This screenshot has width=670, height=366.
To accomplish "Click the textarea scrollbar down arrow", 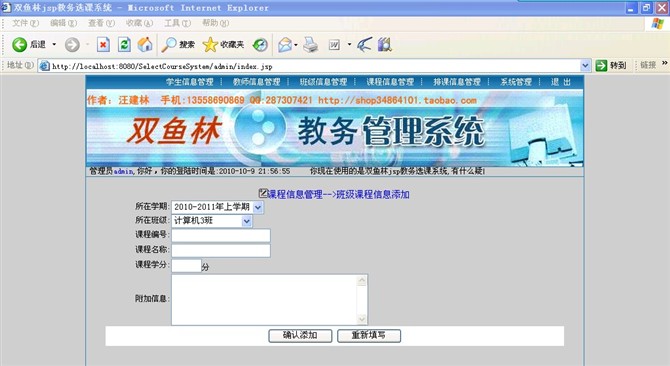I will pyautogui.click(x=362, y=319).
